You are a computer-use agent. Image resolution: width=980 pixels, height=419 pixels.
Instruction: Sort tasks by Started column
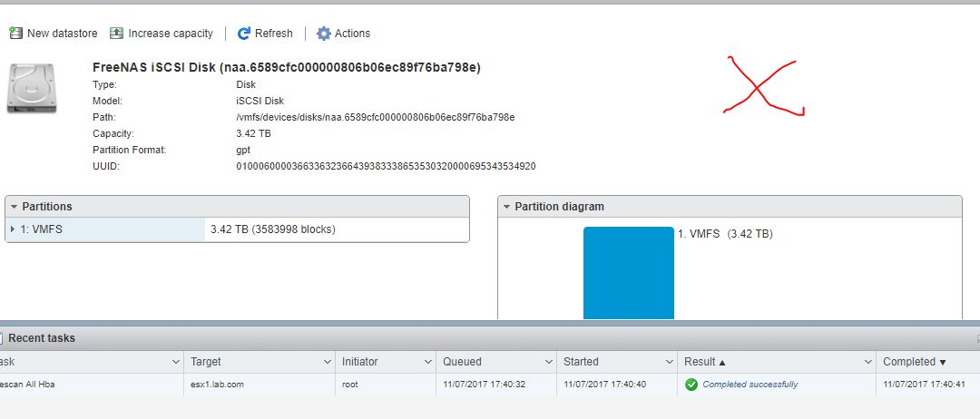point(581,362)
